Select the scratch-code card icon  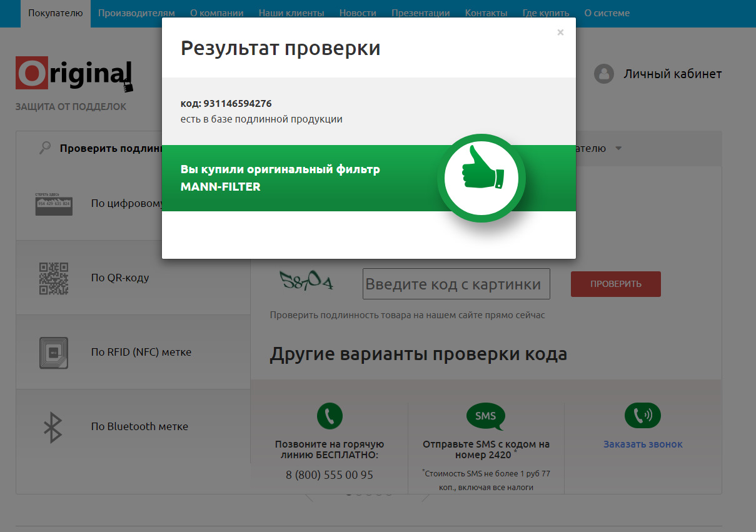[54, 203]
